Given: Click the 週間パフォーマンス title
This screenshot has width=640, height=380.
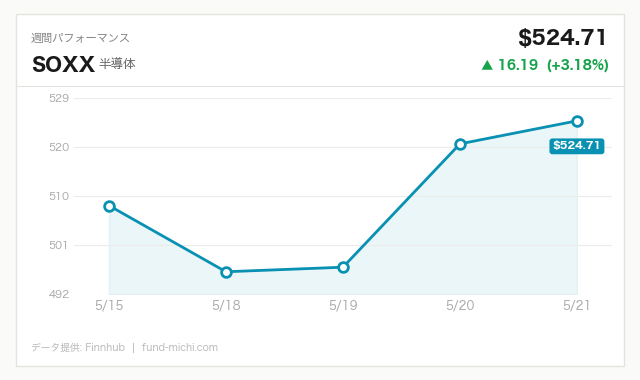Looking at the screenshot, I should [x=80, y=38].
